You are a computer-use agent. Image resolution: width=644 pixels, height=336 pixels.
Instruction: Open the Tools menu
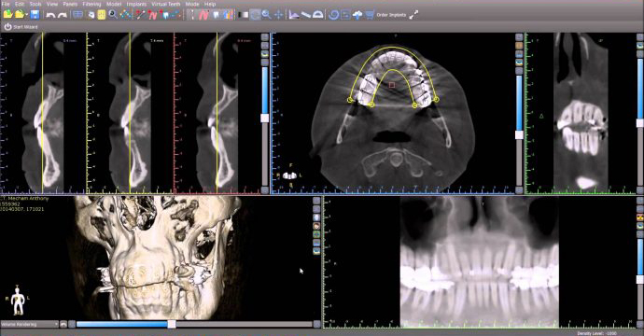coord(35,4)
